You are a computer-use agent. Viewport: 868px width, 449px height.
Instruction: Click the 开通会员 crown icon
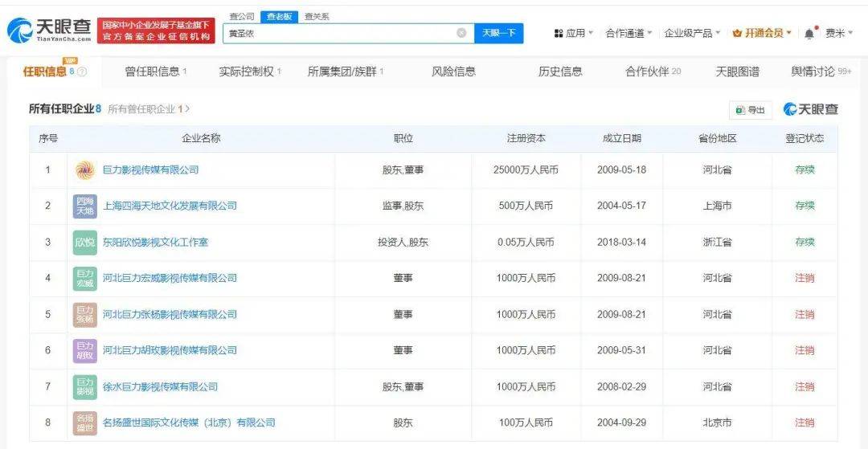tap(737, 33)
